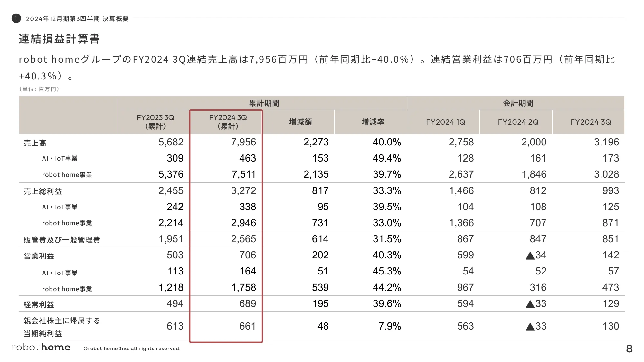Click the FY2024 1Q column header
Screen dimensions: 644x362
(x=445, y=122)
